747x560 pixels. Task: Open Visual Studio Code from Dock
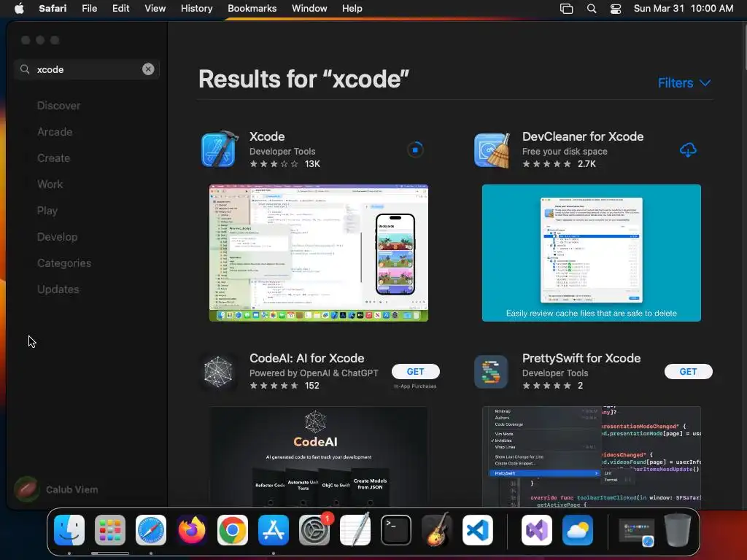pos(477,530)
